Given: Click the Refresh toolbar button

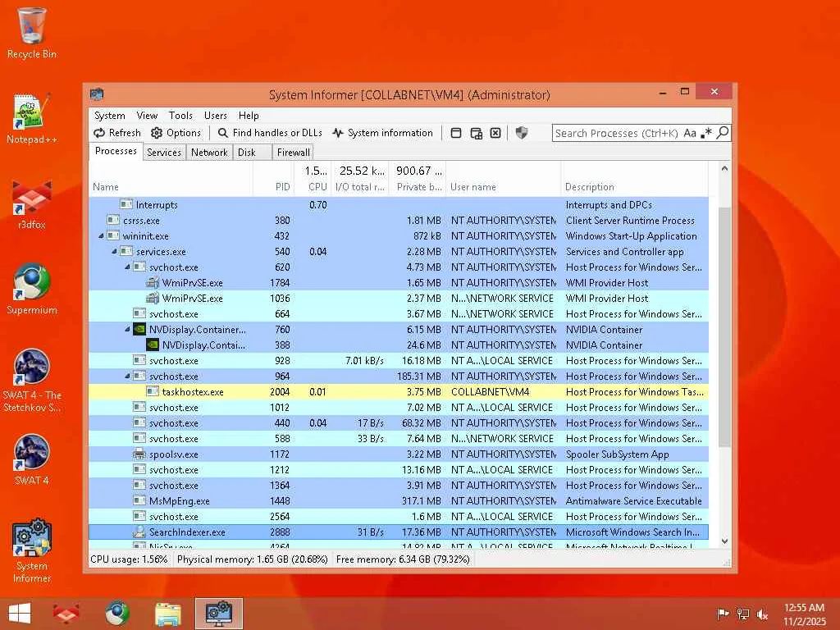Looking at the screenshot, I should (x=117, y=133).
